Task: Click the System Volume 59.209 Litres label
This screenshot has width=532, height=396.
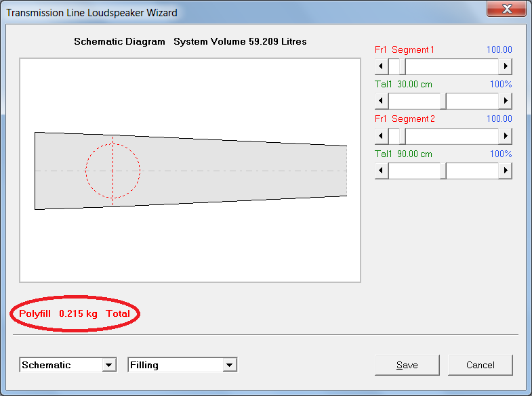Action: click(x=240, y=42)
